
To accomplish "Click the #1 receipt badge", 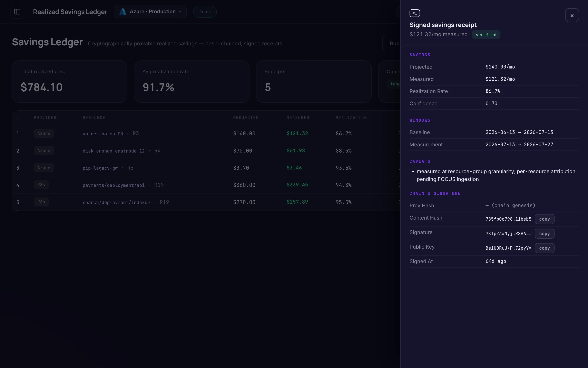I will 414,13.
